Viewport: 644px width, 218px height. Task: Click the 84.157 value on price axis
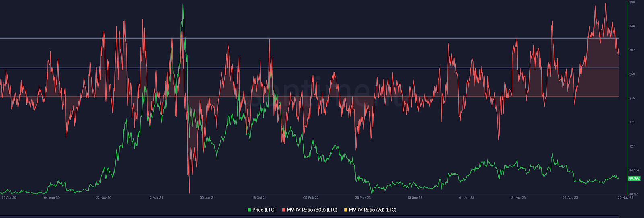coord(634,170)
